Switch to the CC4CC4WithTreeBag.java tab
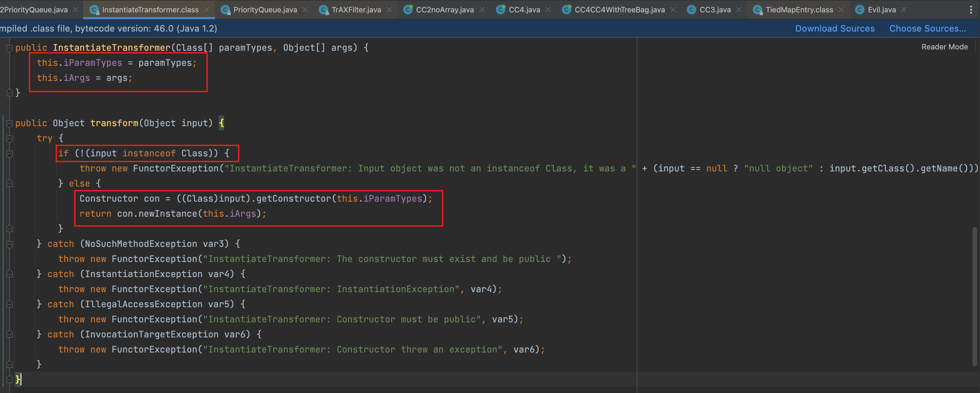Viewport: 980px width, 393px height. tap(619, 10)
